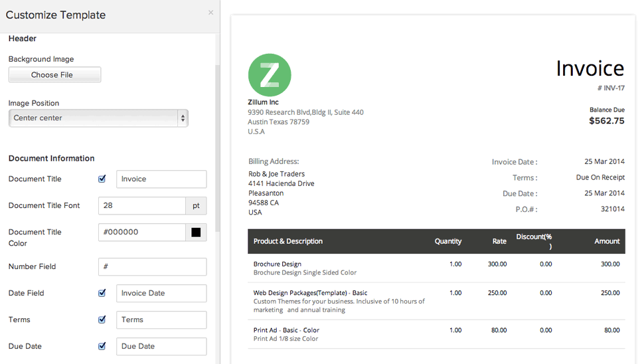
Task: Open the Image Position dropdown
Action: coord(98,118)
